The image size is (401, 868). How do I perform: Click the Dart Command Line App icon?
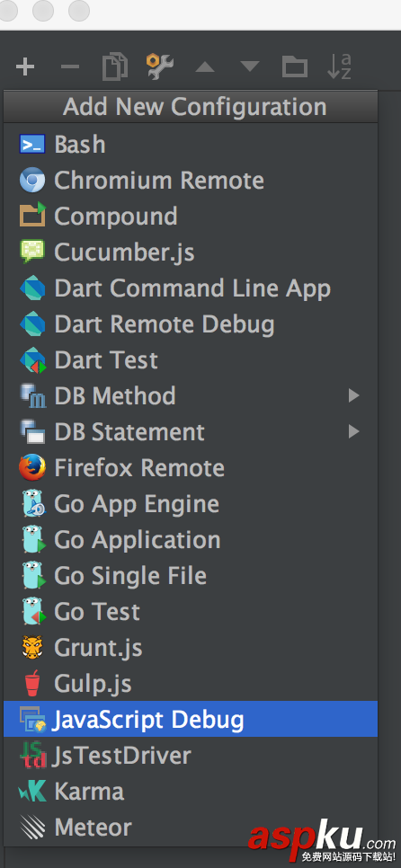coord(32,288)
